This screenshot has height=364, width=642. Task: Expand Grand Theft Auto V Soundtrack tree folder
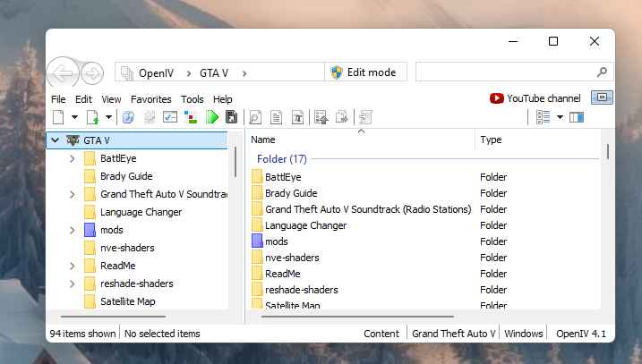tap(72, 194)
